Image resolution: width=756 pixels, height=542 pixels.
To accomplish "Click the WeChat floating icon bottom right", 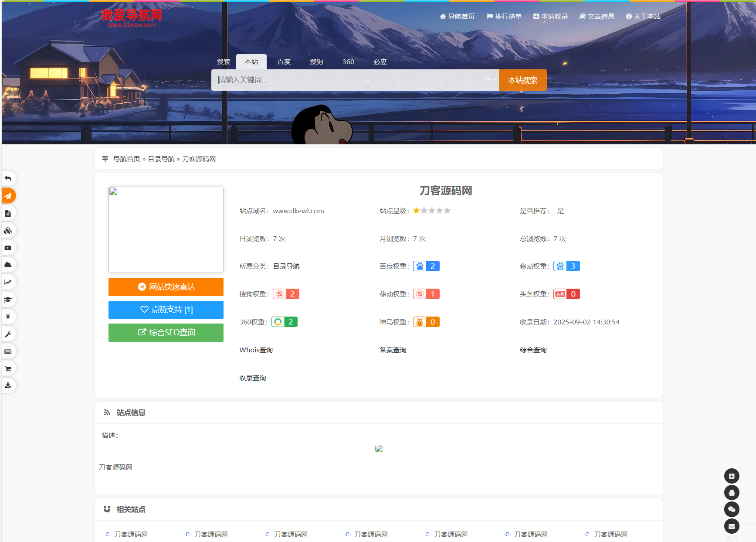I will 732,509.
